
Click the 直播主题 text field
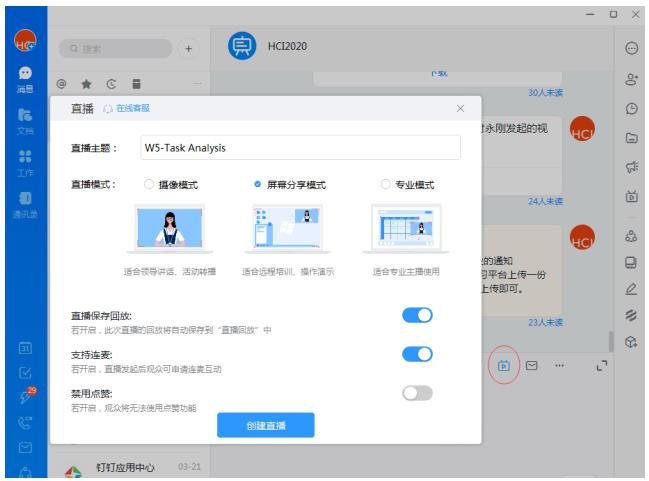pyautogui.click(x=298, y=148)
